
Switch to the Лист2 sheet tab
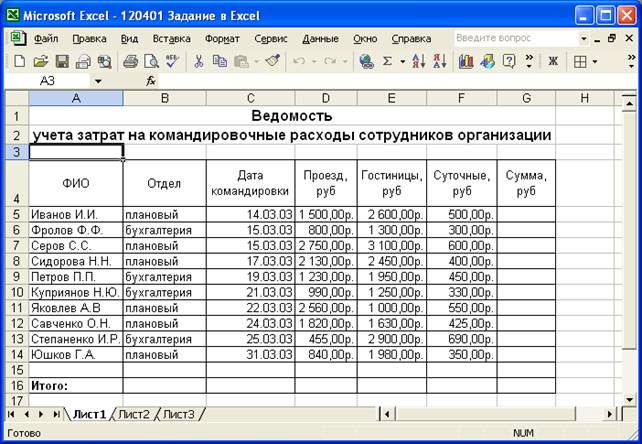[134, 415]
